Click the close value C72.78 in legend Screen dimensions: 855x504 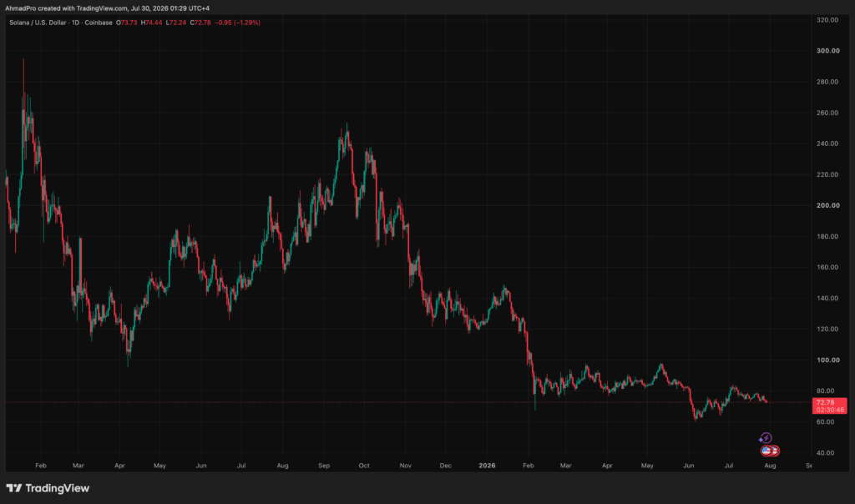click(x=200, y=23)
